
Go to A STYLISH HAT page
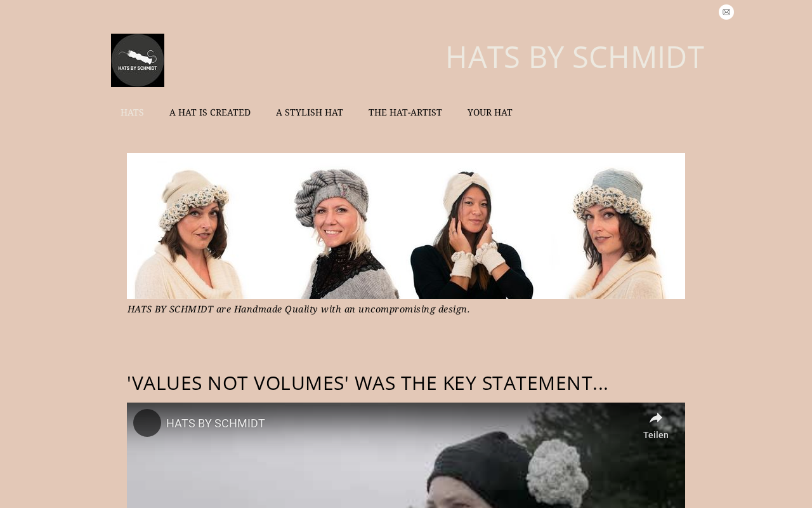(x=310, y=112)
